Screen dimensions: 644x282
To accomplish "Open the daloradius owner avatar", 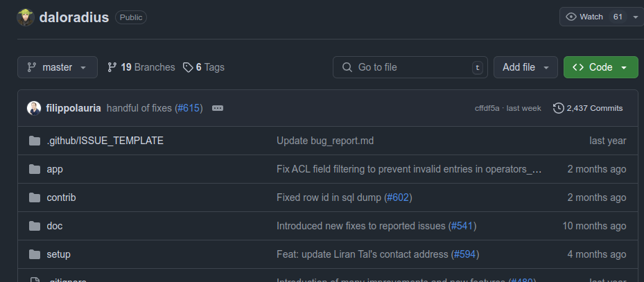I will pyautogui.click(x=26, y=17).
